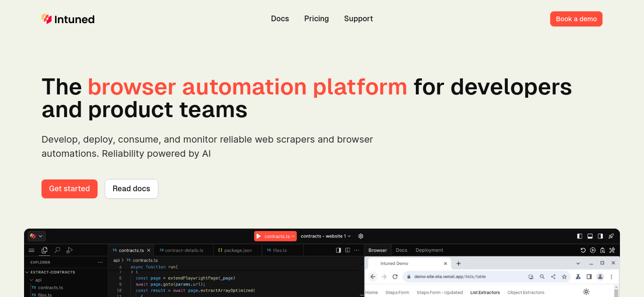Image resolution: width=644 pixels, height=297 pixels.
Task: Toggle the left sidebar layout icon
Action: pos(580,236)
